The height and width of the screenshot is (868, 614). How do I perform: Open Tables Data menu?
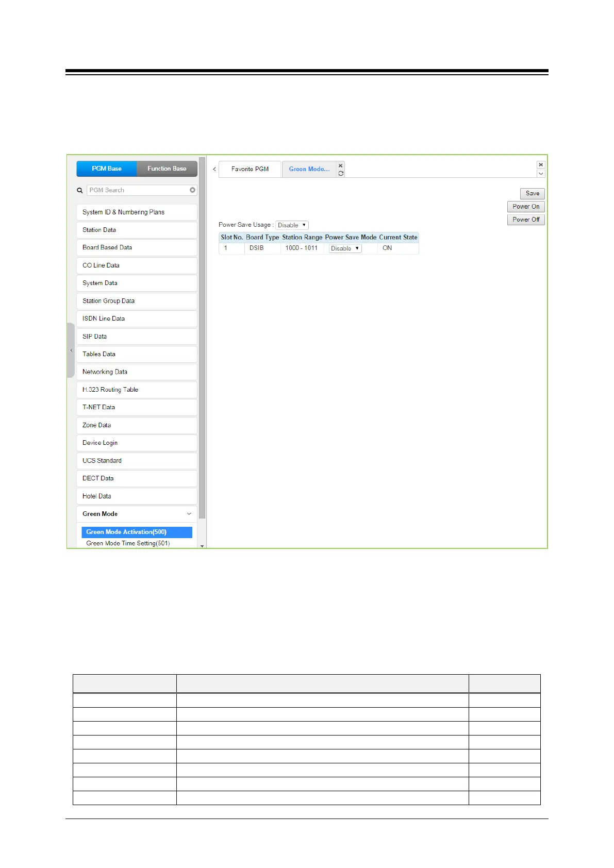click(137, 354)
